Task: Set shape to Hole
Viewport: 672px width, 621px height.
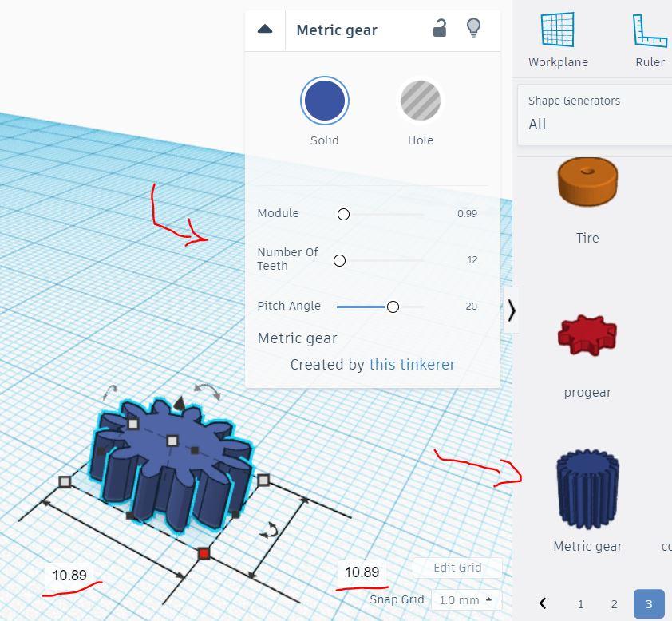Action: click(x=420, y=101)
